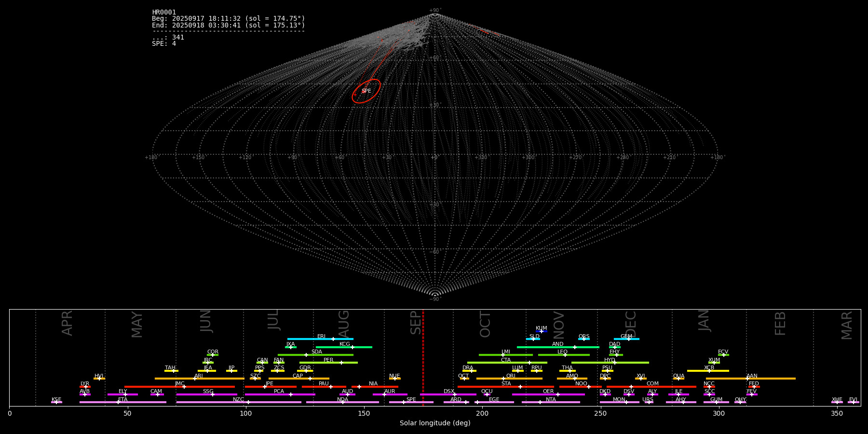This screenshot has width=868, height=434.
Task: Click the 'Solar longitude (deg)' axis title
Action: pyautogui.click(x=435, y=423)
